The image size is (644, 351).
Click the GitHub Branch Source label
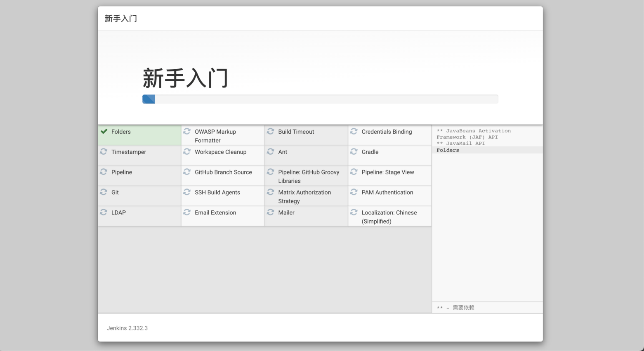tap(223, 172)
